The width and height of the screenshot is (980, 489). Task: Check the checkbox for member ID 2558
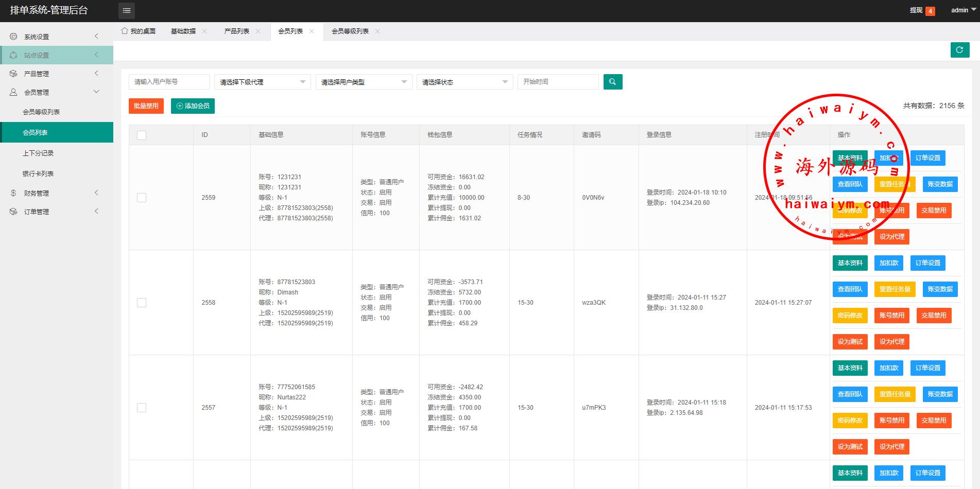[x=142, y=303]
